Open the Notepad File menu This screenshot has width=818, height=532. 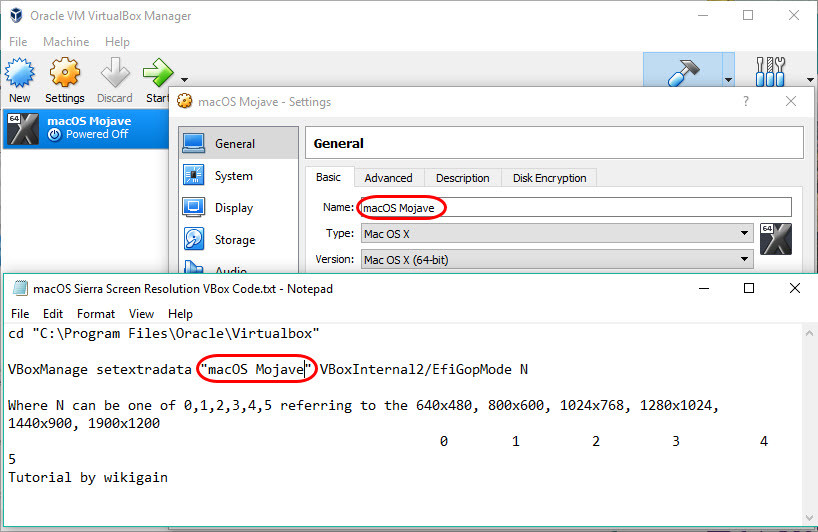click(x=20, y=313)
